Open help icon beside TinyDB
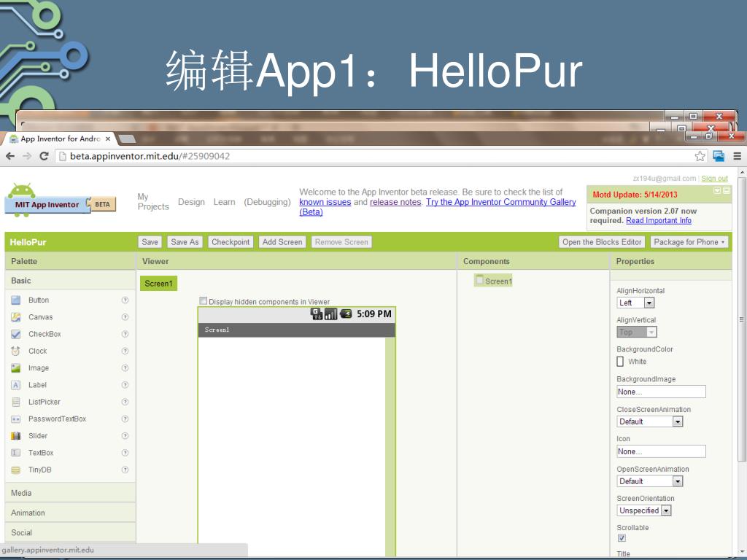 point(125,470)
